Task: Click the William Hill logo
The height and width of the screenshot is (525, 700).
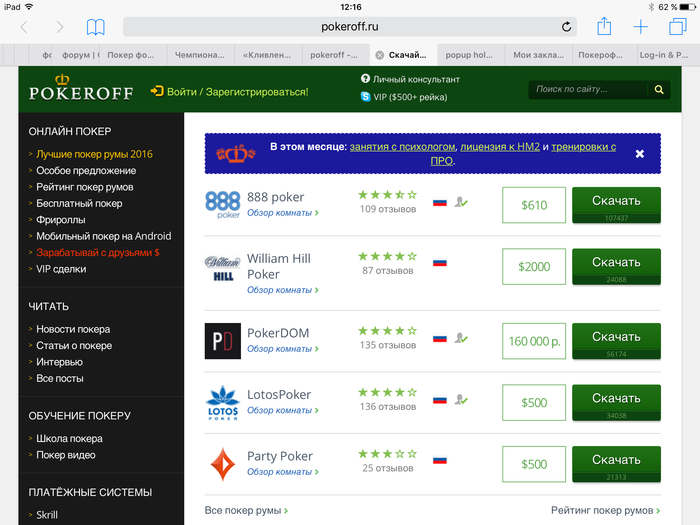Action: coord(222,268)
